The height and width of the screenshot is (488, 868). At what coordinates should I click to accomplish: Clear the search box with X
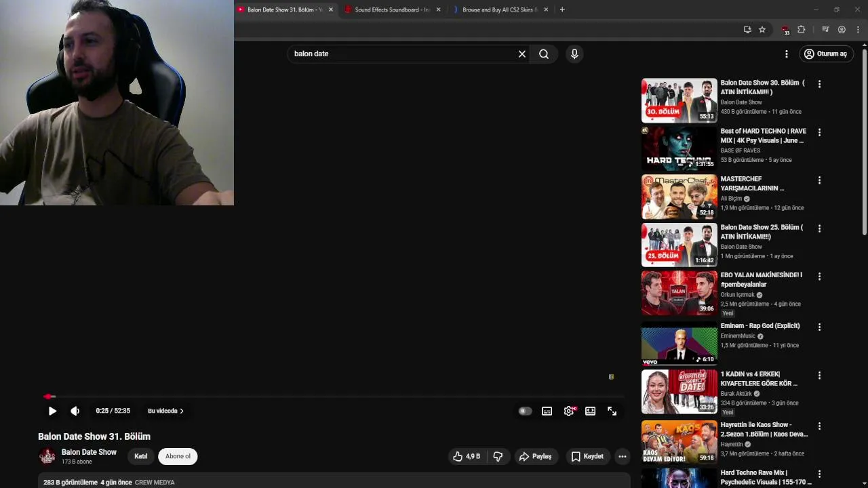coord(522,54)
